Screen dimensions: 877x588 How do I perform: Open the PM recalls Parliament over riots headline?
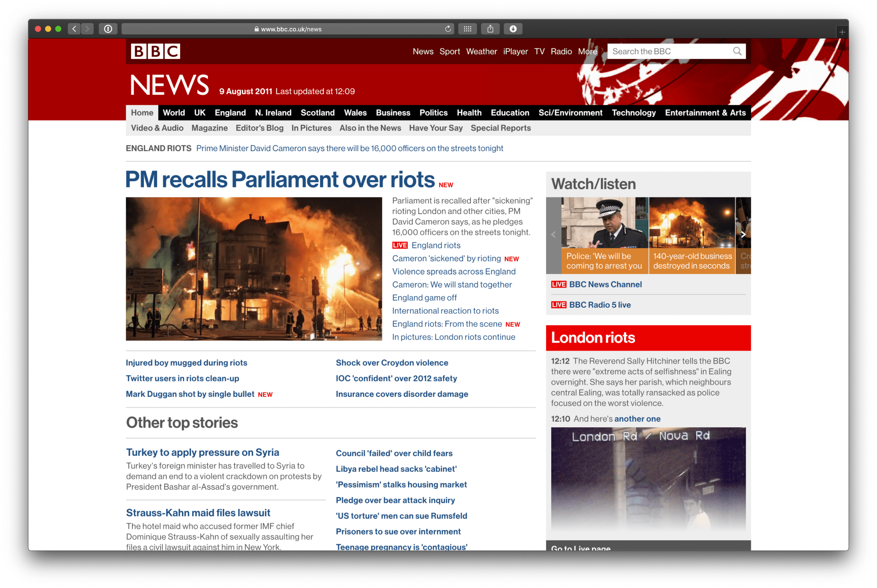280,180
